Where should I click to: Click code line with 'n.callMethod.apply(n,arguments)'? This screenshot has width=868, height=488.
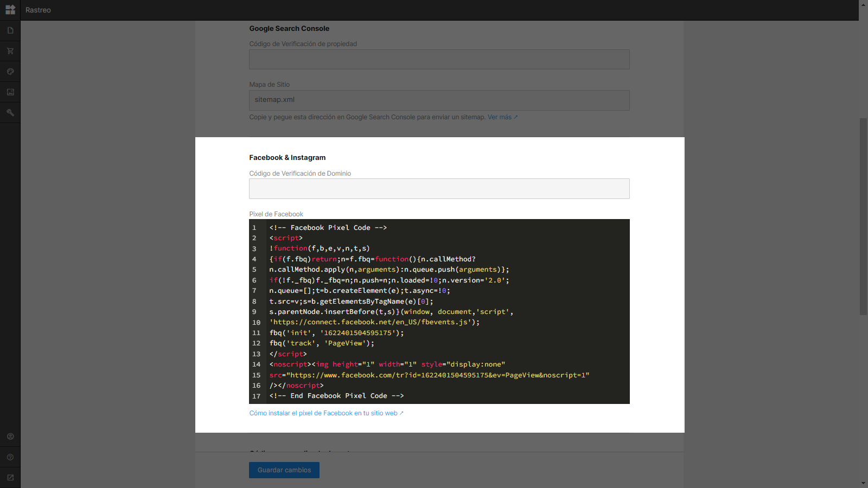[x=389, y=269]
